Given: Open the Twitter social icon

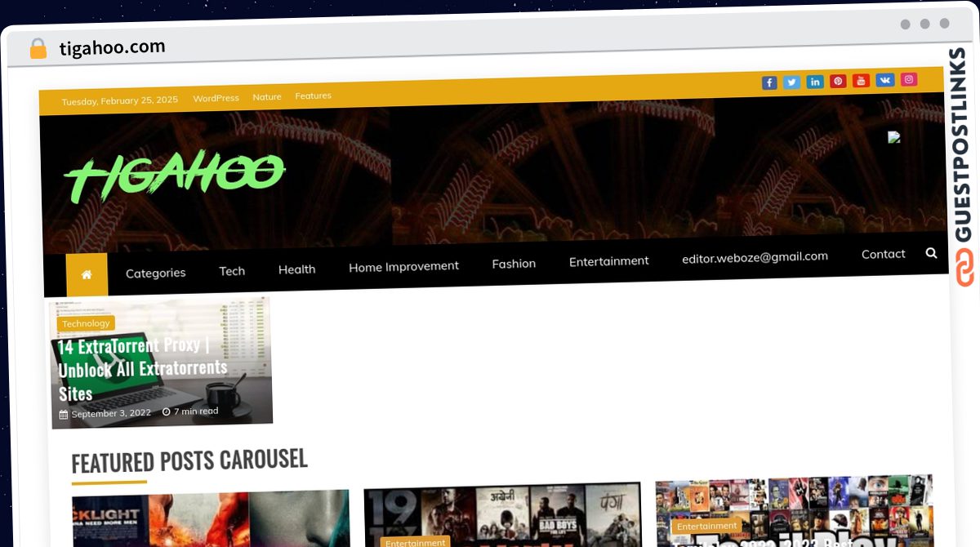Looking at the screenshot, I should (x=791, y=82).
